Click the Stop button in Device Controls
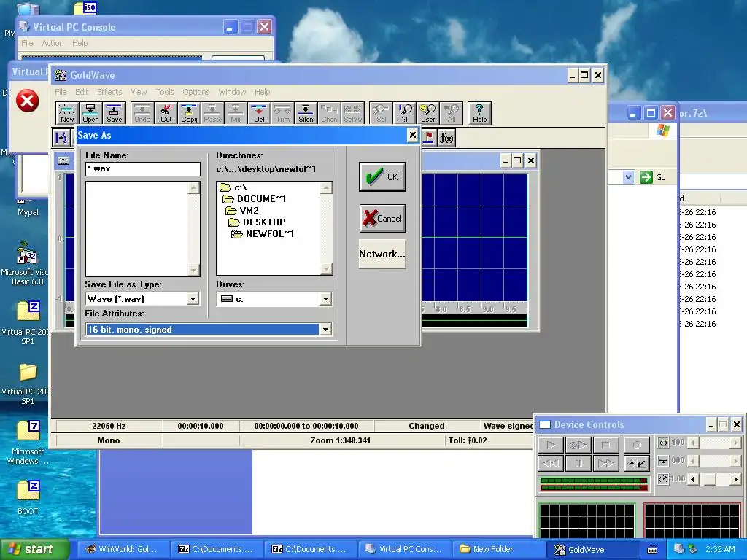 (606, 446)
